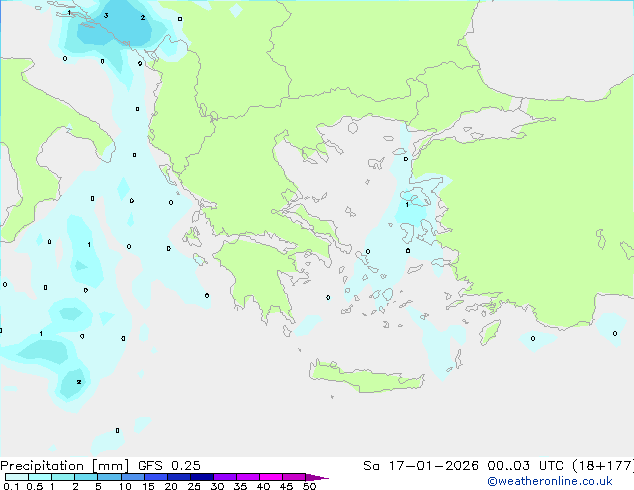This screenshot has width=634, height=490.
Task: Click the island of Rhodes on the map
Action: (490, 332)
